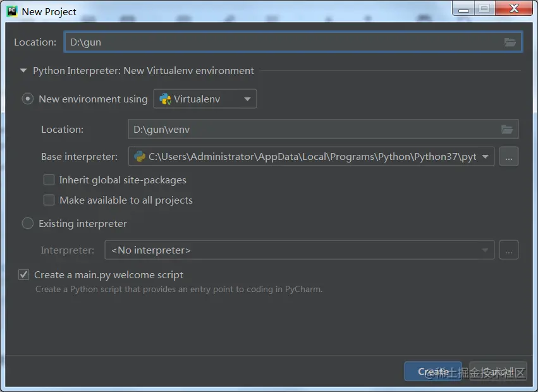This screenshot has width=538, height=392.
Task: Click Python Interpreter: New Virtualenv environment heading
Action: click(144, 71)
